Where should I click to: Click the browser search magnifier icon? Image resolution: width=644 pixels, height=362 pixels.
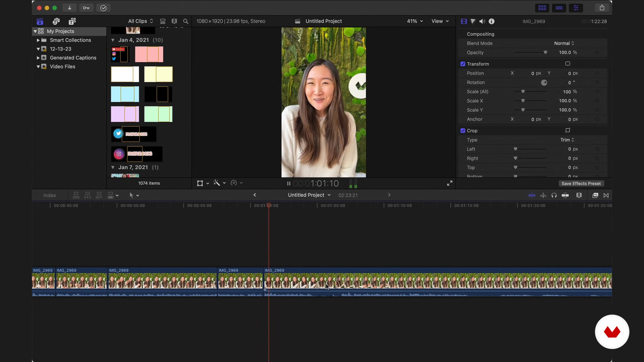pos(186,21)
